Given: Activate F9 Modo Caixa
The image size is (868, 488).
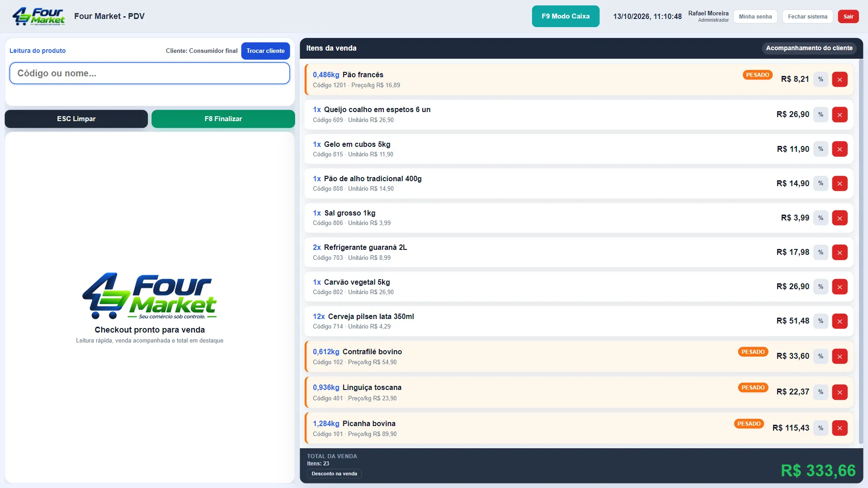Looking at the screenshot, I should tap(566, 16).
